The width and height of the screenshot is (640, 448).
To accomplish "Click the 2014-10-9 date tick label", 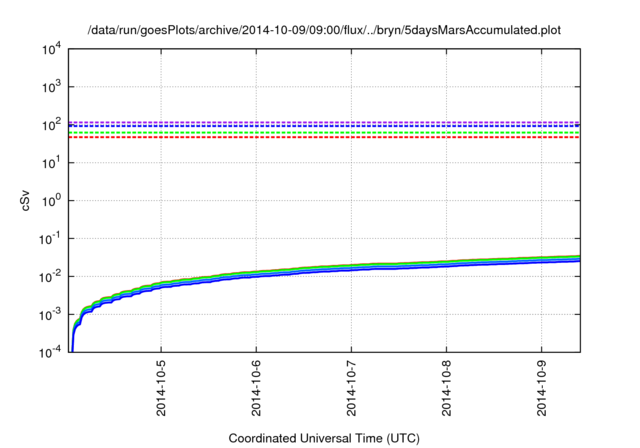I will tap(542, 388).
